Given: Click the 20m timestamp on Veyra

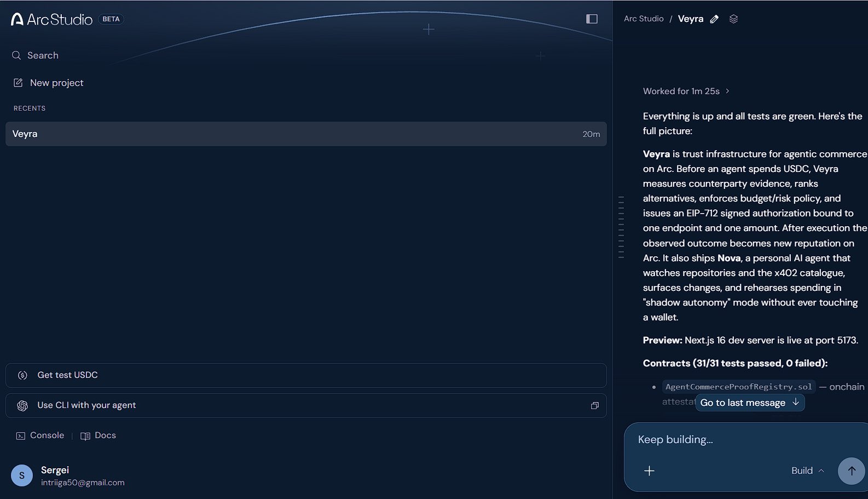Looking at the screenshot, I should (x=591, y=134).
